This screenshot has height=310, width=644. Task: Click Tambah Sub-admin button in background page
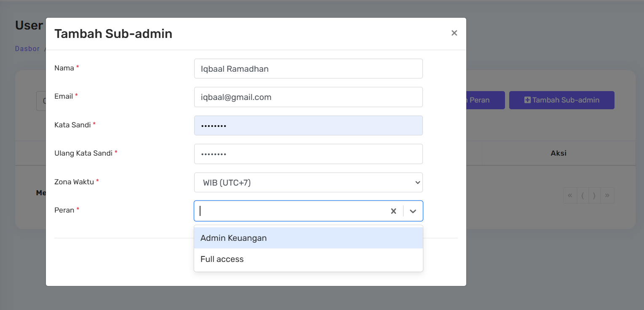[x=561, y=100]
